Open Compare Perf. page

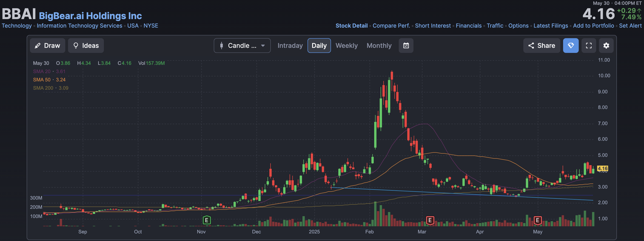point(391,26)
